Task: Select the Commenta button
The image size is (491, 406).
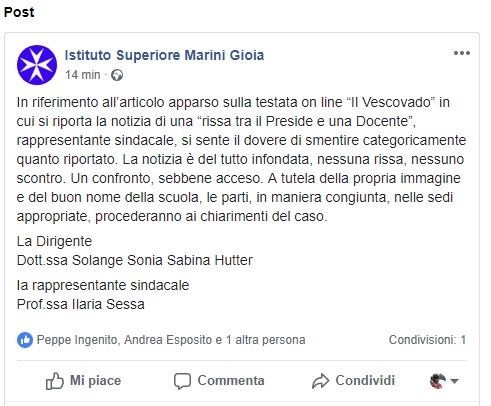Action: [219, 381]
